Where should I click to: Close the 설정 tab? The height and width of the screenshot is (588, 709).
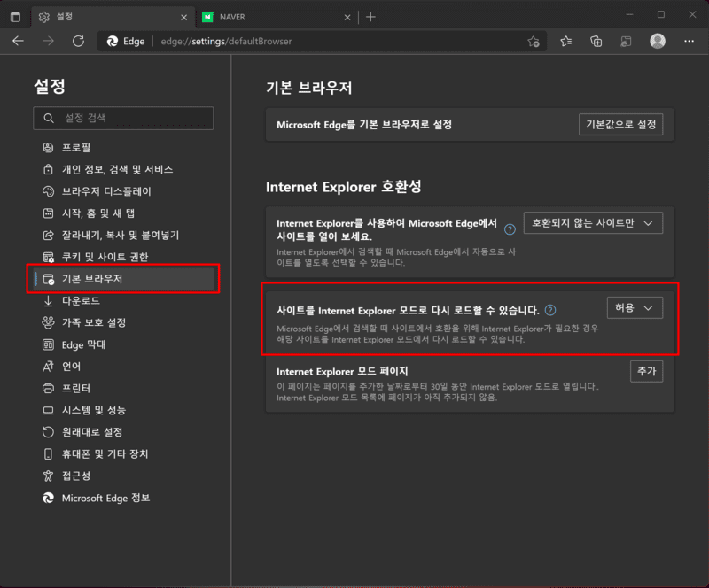click(x=183, y=17)
